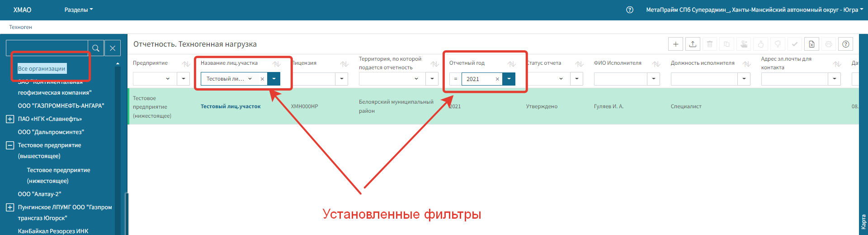868x235 pixels.
Task: Click the Утверждено status cell
Action: click(x=542, y=106)
